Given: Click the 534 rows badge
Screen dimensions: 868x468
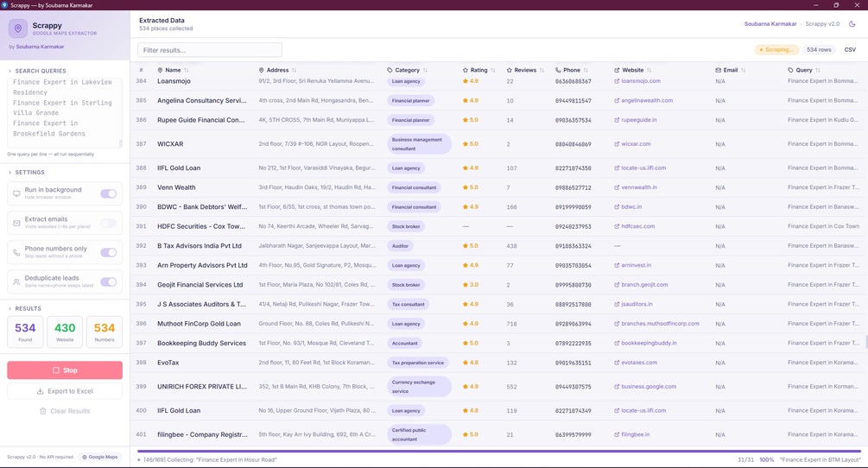Looking at the screenshot, I should (x=819, y=50).
